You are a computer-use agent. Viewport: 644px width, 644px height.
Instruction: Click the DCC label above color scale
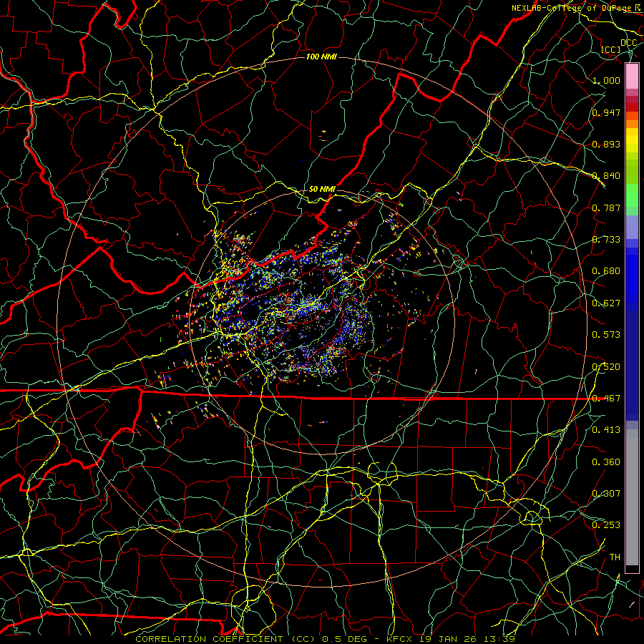point(628,43)
